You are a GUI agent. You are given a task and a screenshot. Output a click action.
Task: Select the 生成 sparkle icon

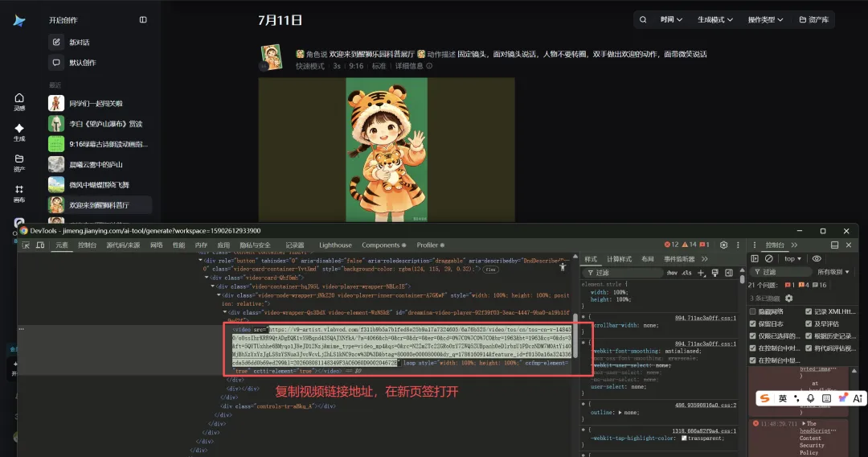[x=19, y=133]
